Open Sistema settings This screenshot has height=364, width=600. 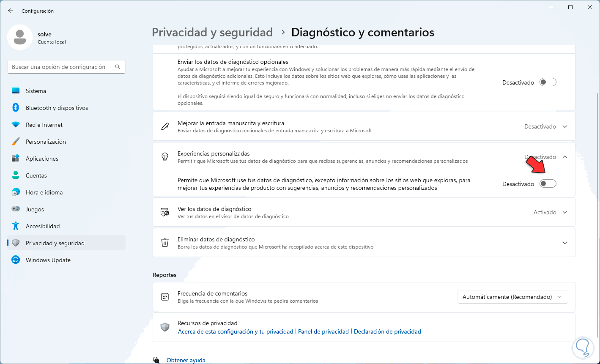click(x=66, y=91)
